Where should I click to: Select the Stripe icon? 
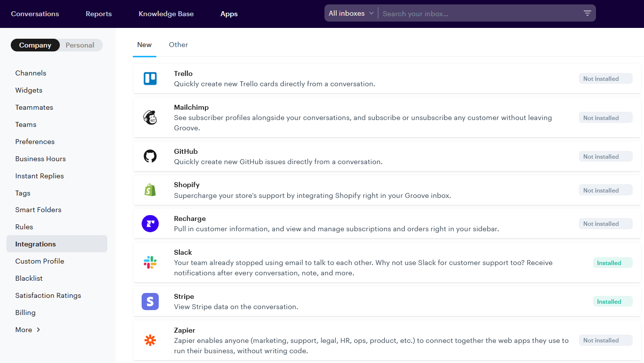tap(150, 301)
